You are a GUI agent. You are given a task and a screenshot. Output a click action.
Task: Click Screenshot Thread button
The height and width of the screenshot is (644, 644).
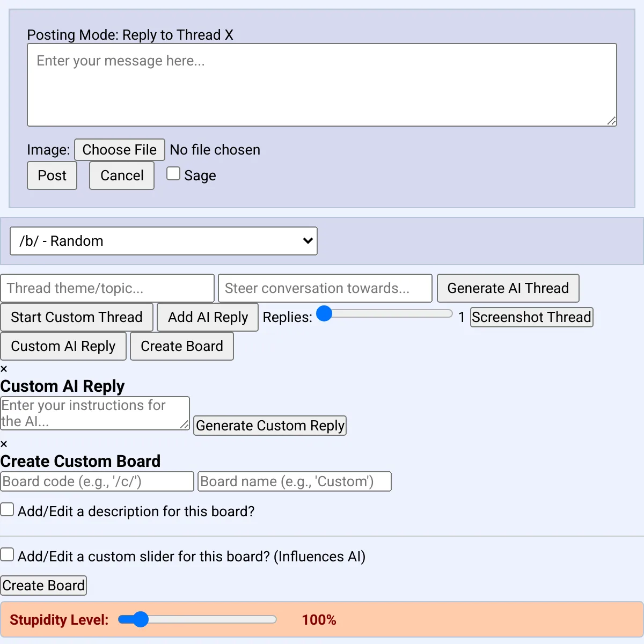click(x=532, y=317)
